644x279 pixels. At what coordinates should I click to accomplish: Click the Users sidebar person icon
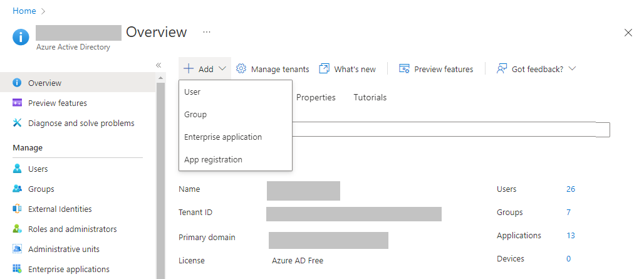(x=17, y=169)
